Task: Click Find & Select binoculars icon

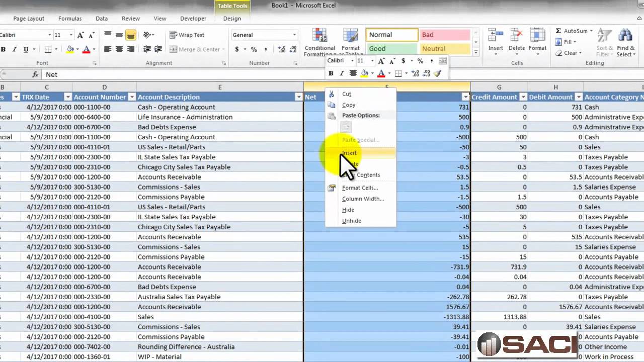Action: pyautogui.click(x=625, y=36)
